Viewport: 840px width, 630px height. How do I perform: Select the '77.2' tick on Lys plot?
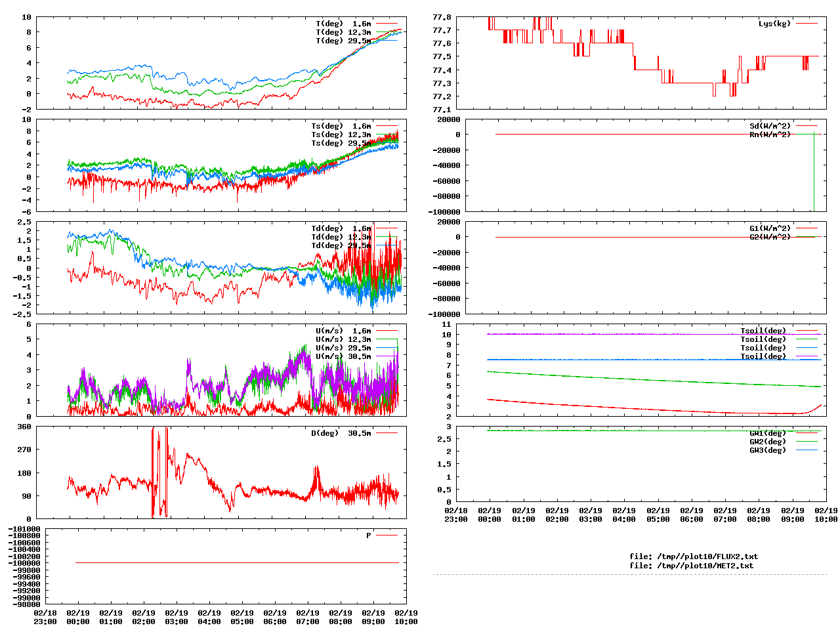pos(442,96)
